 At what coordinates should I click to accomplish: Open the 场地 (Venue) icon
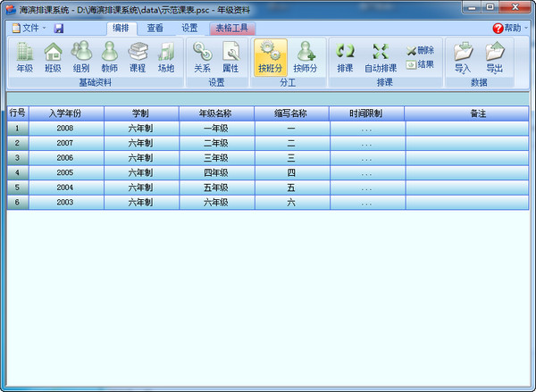(x=165, y=56)
